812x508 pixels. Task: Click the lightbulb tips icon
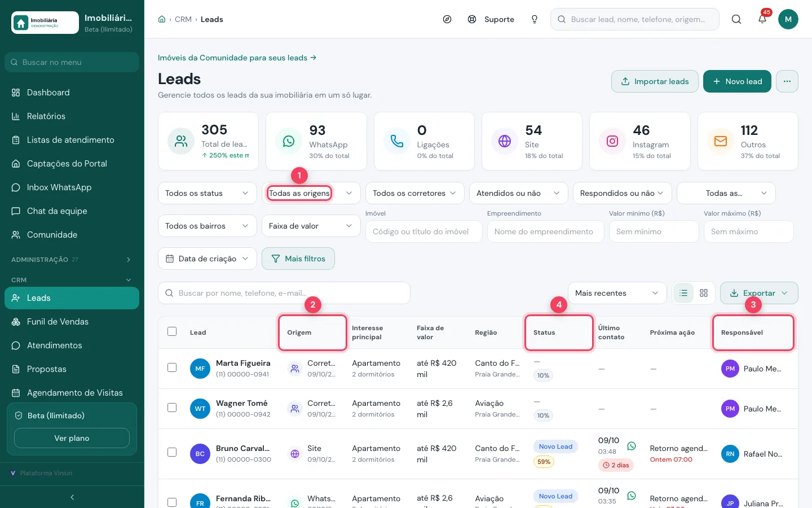(x=535, y=19)
